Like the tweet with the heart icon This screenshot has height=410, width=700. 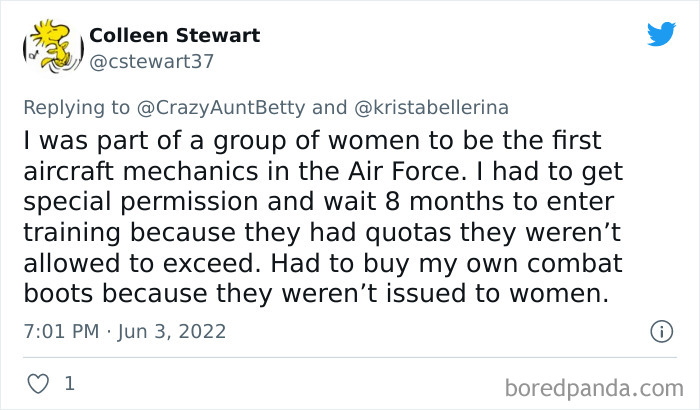pyautogui.click(x=39, y=383)
